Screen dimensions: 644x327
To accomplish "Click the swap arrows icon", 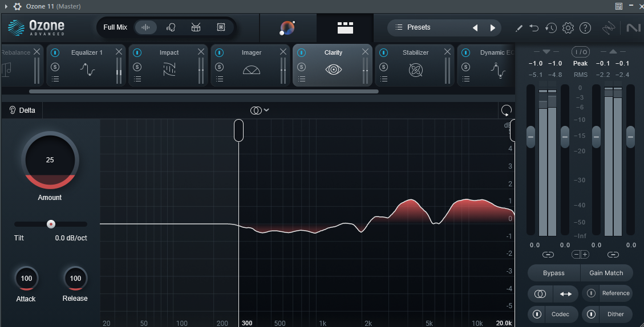I will [565, 294].
